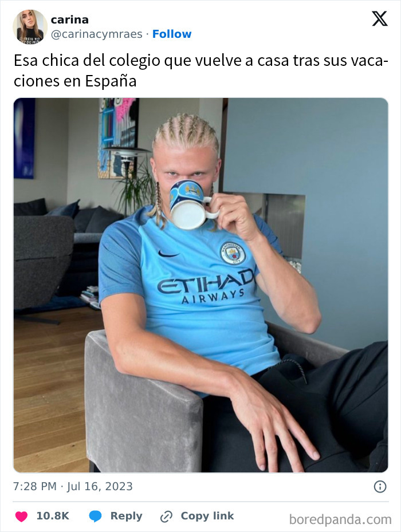Open the carina display name link

[x=70, y=19]
